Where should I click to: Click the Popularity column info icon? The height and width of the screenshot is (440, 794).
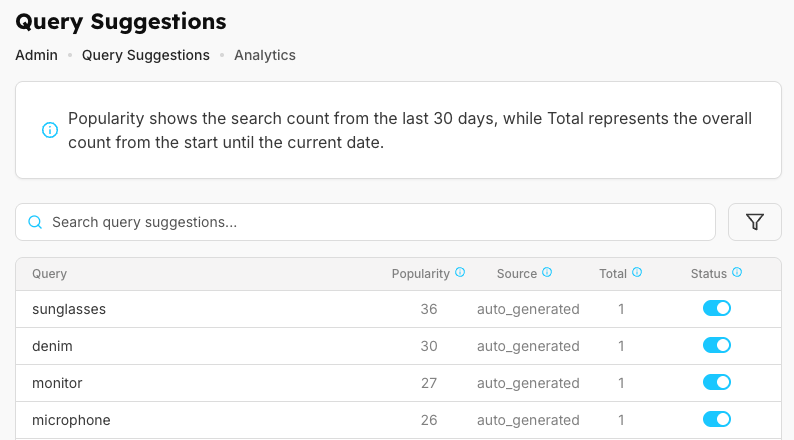pyautogui.click(x=460, y=273)
